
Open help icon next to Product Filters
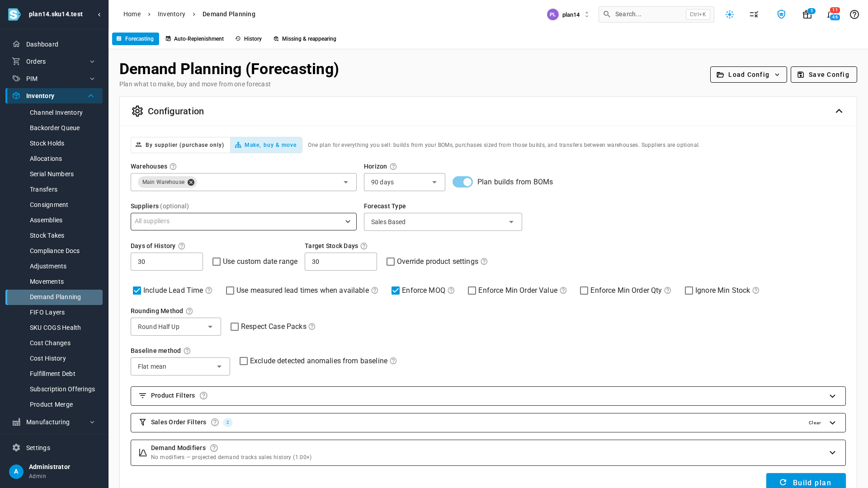[203, 396]
